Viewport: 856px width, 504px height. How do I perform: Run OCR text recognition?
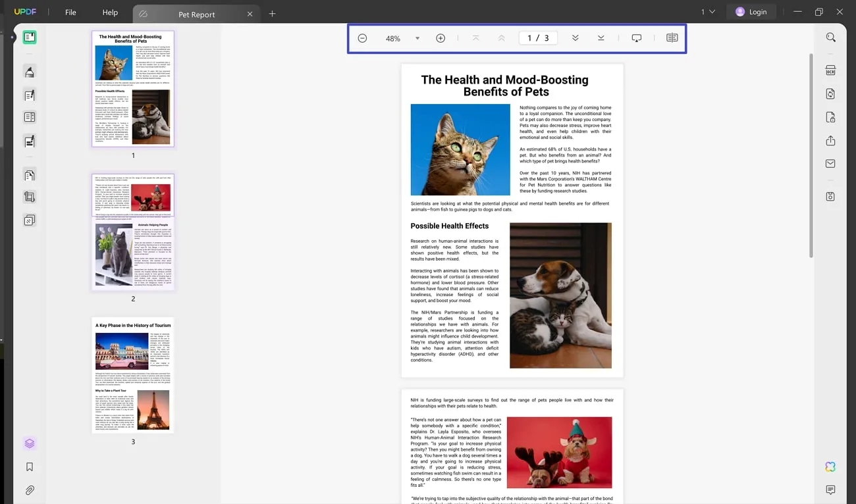point(831,70)
